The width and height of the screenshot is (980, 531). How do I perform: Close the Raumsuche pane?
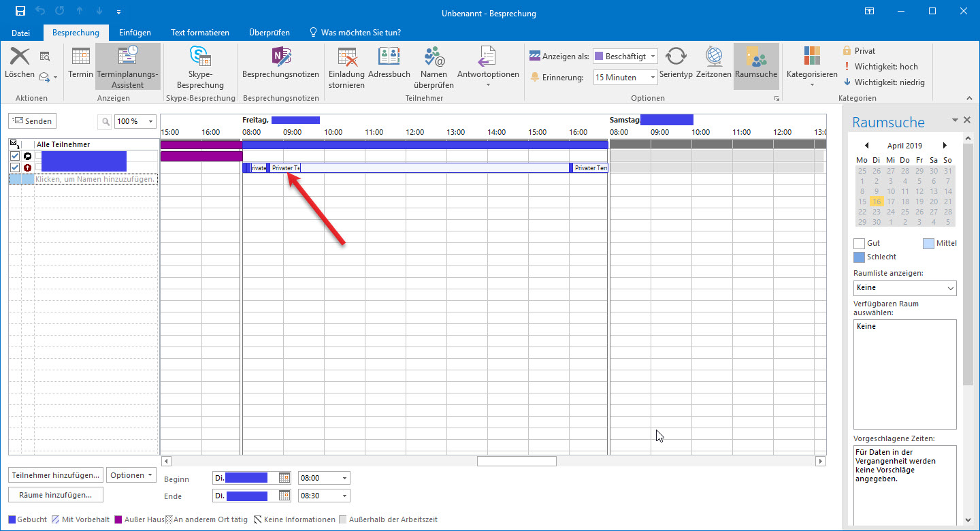click(967, 120)
